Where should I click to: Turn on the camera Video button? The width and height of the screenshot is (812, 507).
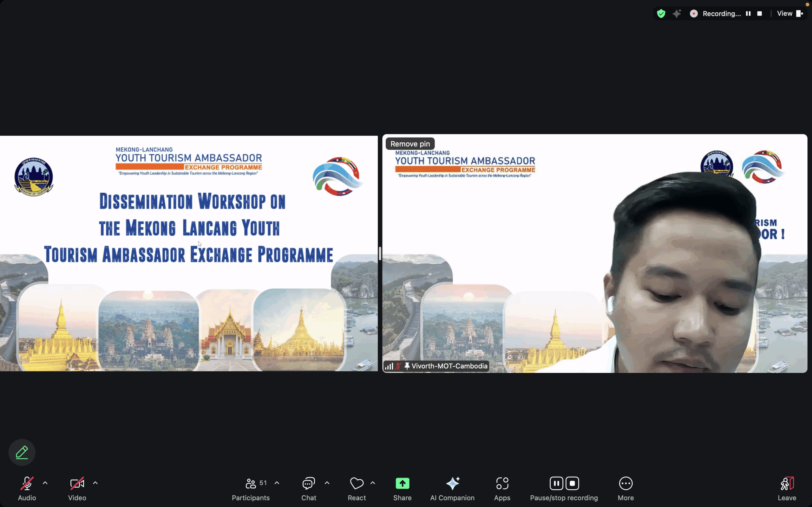click(x=77, y=488)
